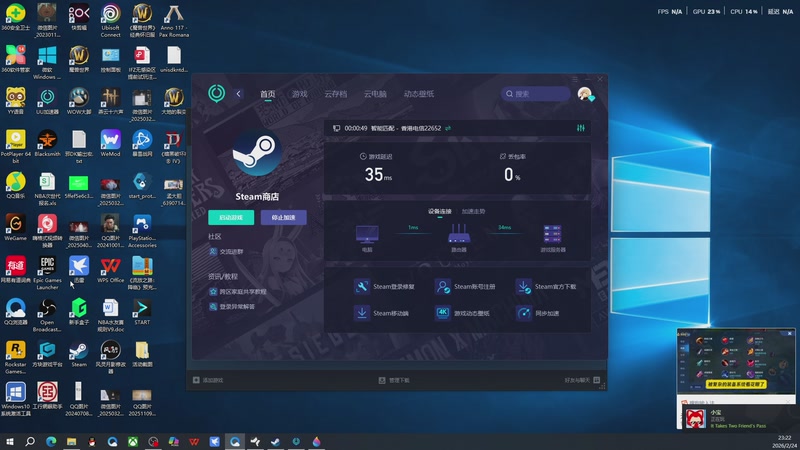The image size is (800, 450).
Task: Open the 跨区家庭共享教程 tutorial link
Action: (x=238, y=291)
